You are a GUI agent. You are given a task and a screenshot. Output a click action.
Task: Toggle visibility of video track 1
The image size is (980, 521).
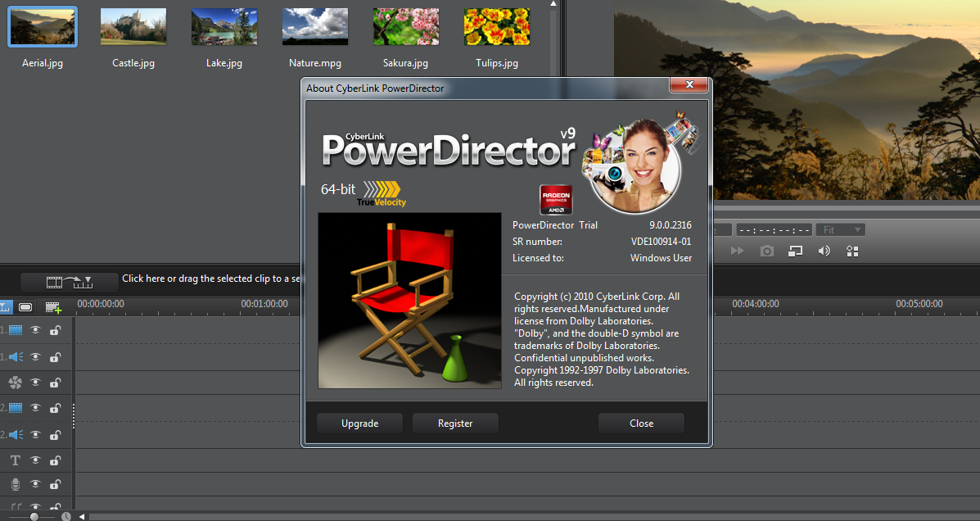point(36,330)
